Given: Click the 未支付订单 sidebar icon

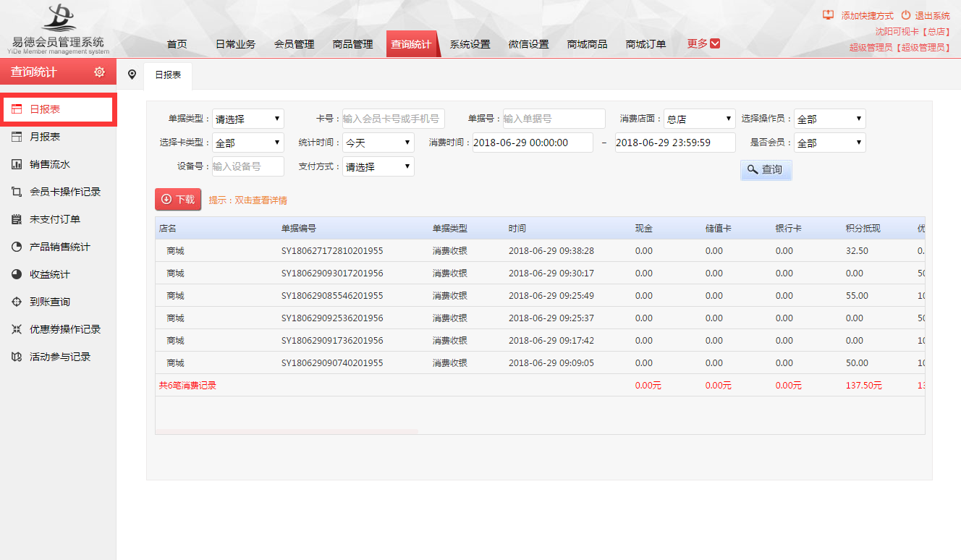Looking at the screenshot, I should [17, 219].
